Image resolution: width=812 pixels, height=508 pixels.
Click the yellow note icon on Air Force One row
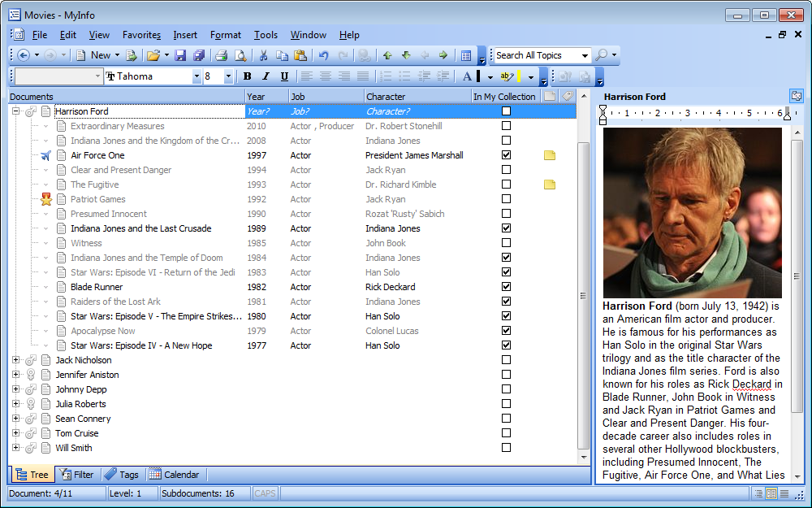(550, 155)
